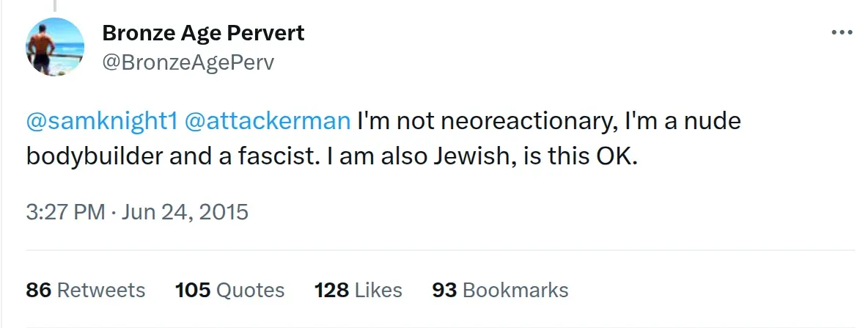Image resolution: width=868 pixels, height=328 pixels.
Task: Open the three-dot more options menu
Action: coord(840,33)
